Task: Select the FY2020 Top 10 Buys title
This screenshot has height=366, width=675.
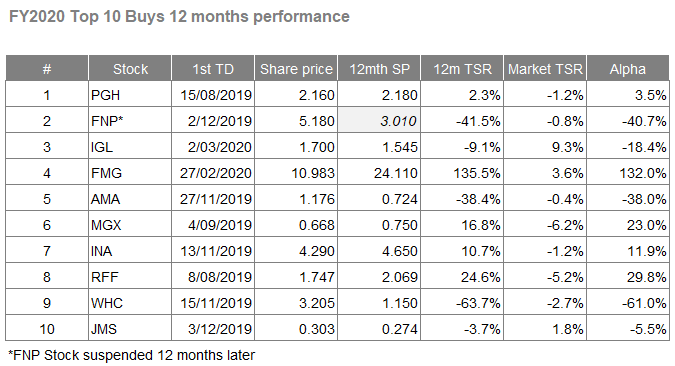Action: click(179, 17)
